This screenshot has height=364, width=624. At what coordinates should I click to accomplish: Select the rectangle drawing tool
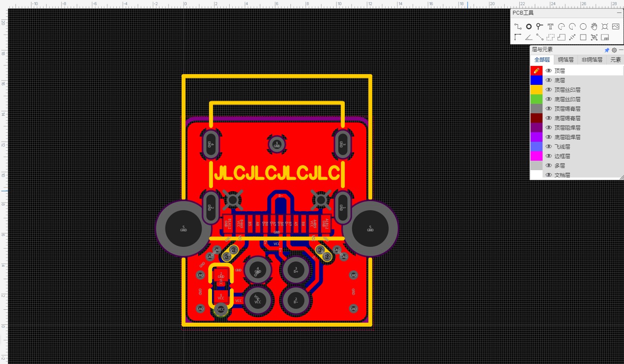583,37
